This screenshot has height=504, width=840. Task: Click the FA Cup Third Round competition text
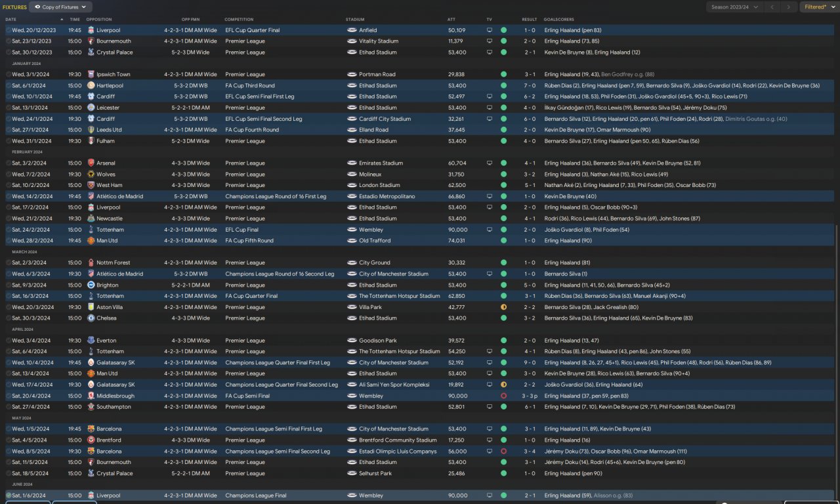(x=250, y=86)
